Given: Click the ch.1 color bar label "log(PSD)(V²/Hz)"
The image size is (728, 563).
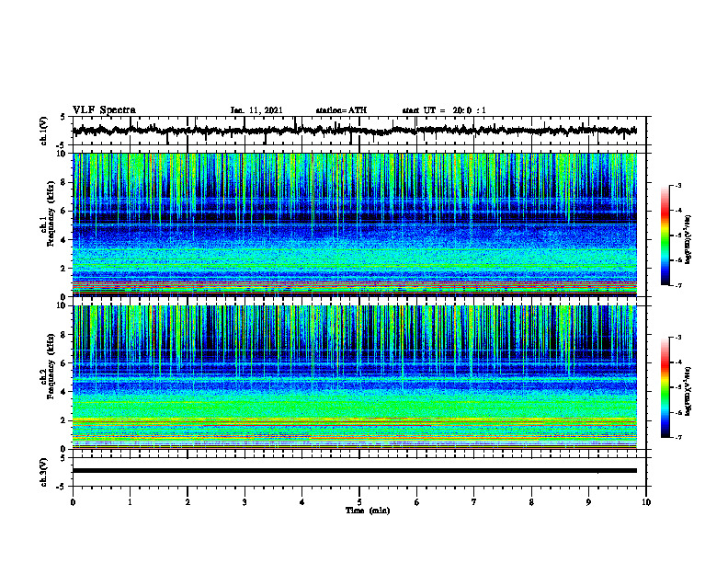Looking at the screenshot, I should (688, 240).
